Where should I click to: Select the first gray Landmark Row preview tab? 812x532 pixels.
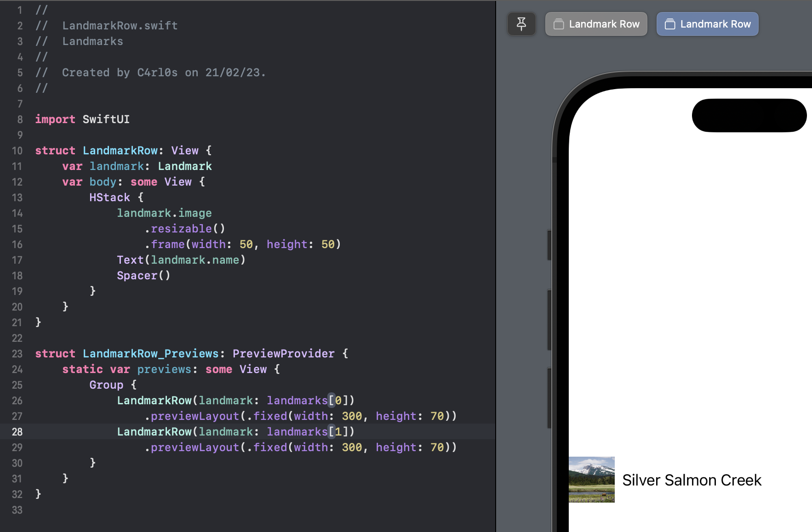coord(596,24)
